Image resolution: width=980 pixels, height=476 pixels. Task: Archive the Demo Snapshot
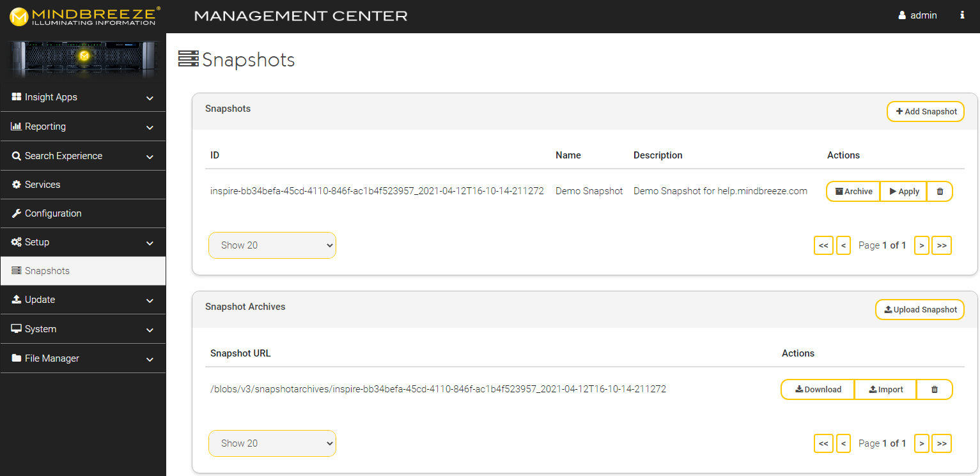pos(853,191)
